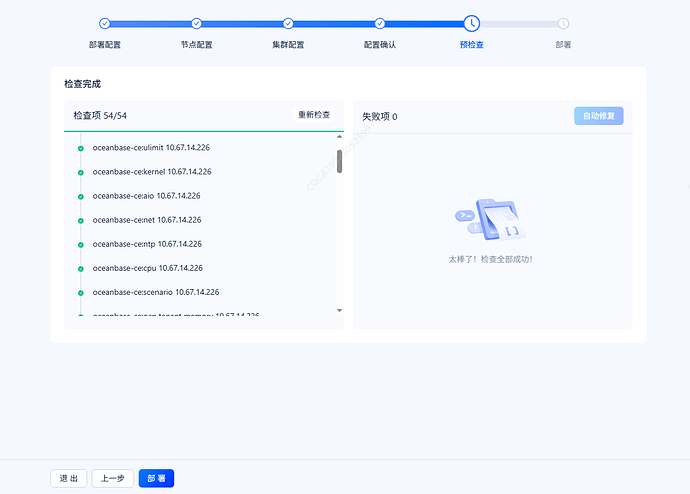Click the check list scroll-up arrow
The image size is (690, 494).
(339, 137)
